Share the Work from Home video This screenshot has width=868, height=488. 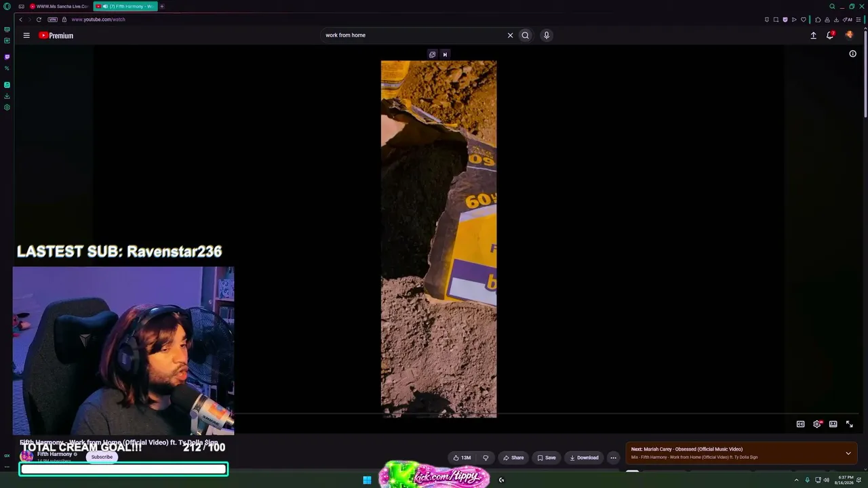click(513, 457)
